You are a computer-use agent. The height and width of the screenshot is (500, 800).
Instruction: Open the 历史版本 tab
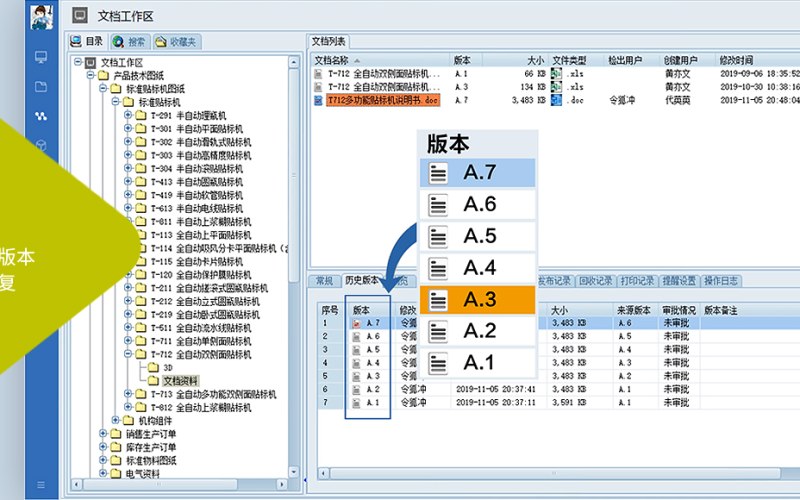click(x=361, y=280)
